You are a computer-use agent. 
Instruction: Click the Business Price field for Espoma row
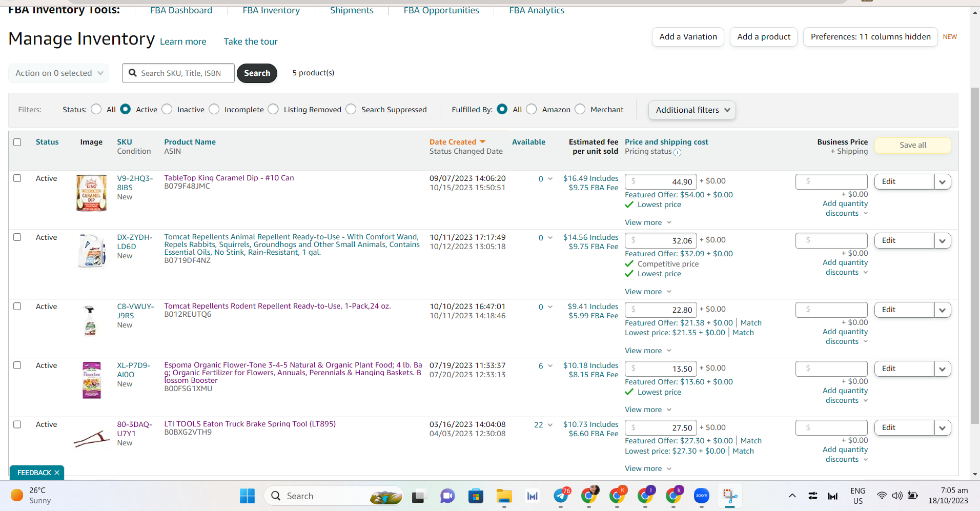pyautogui.click(x=831, y=369)
